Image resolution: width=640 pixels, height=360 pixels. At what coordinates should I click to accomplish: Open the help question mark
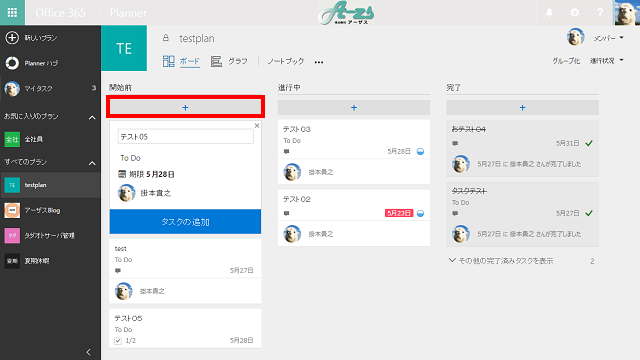[600, 13]
